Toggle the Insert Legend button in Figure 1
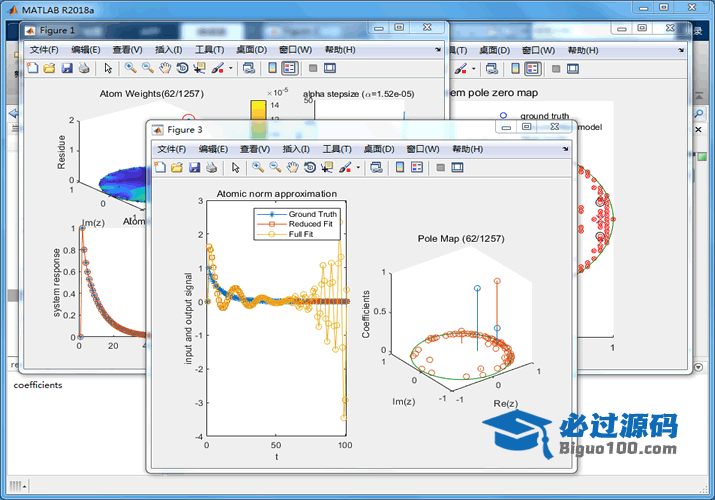 289,68
